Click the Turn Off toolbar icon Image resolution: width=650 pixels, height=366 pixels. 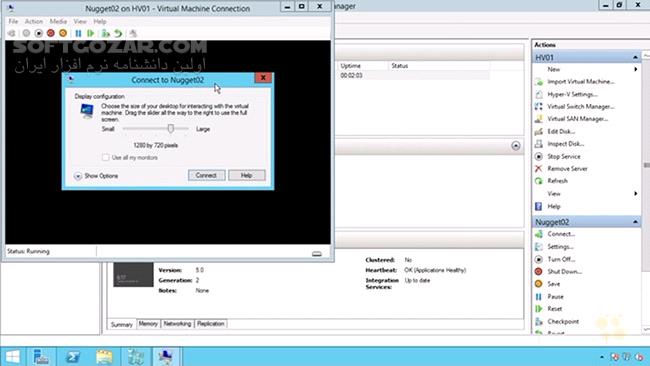pyautogui.click(x=39, y=33)
